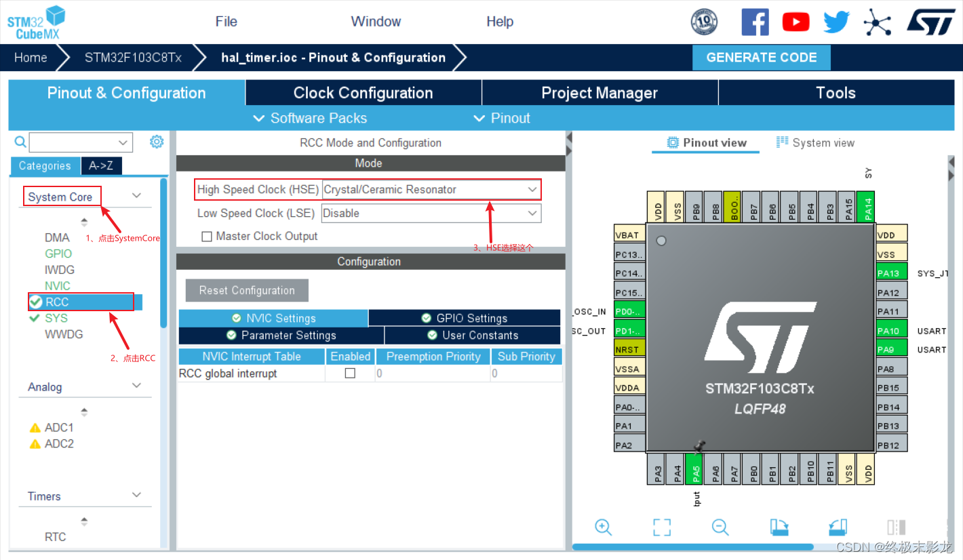Click the search magnifier icon in categories panel

click(20, 142)
